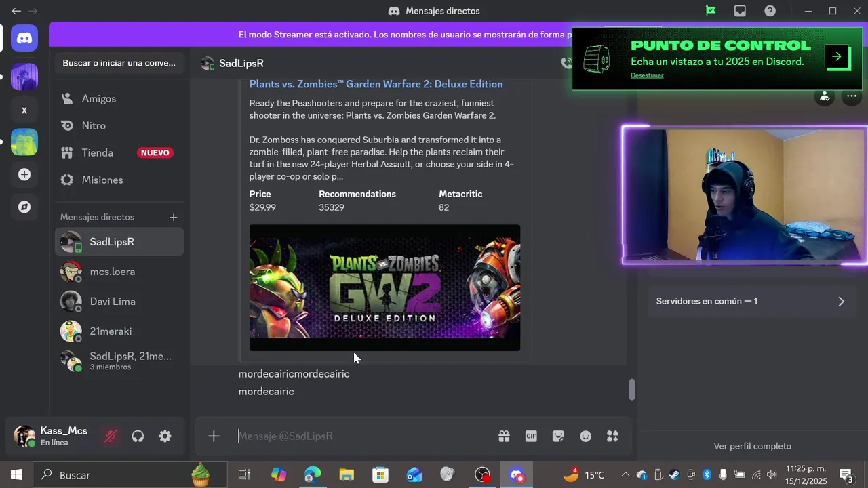Open the apps launcher icon in message bar

pos(612,436)
